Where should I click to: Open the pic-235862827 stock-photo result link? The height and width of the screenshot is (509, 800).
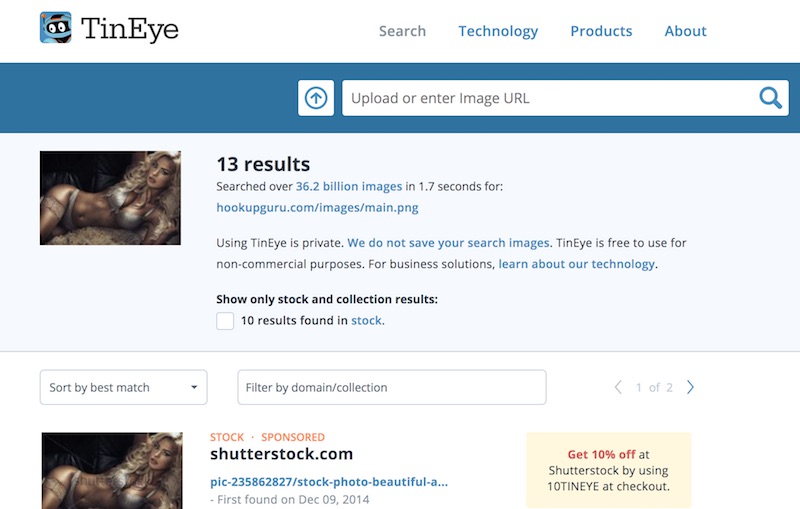coord(329,482)
